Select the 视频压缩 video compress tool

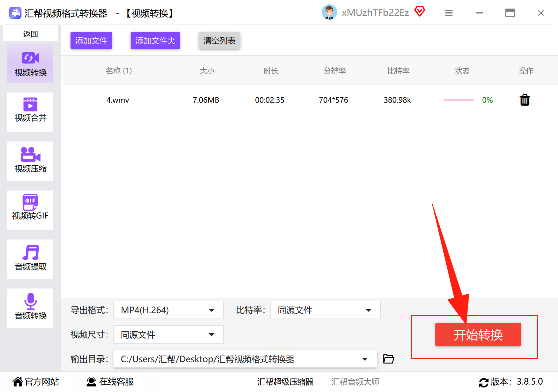pyautogui.click(x=30, y=161)
